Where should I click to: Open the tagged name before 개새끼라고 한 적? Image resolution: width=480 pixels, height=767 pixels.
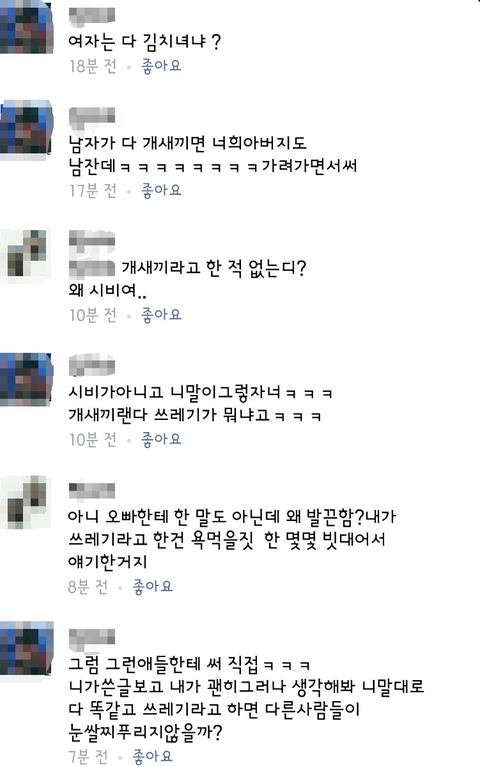[x=92, y=268]
